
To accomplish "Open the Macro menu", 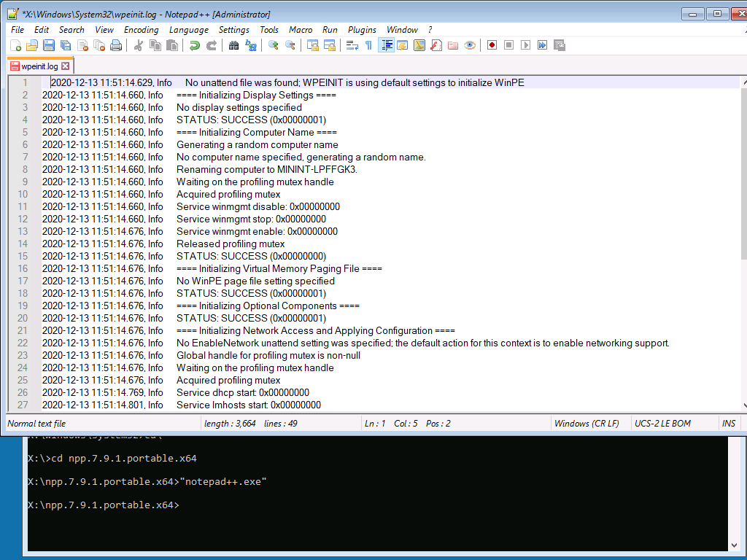I will [x=301, y=29].
